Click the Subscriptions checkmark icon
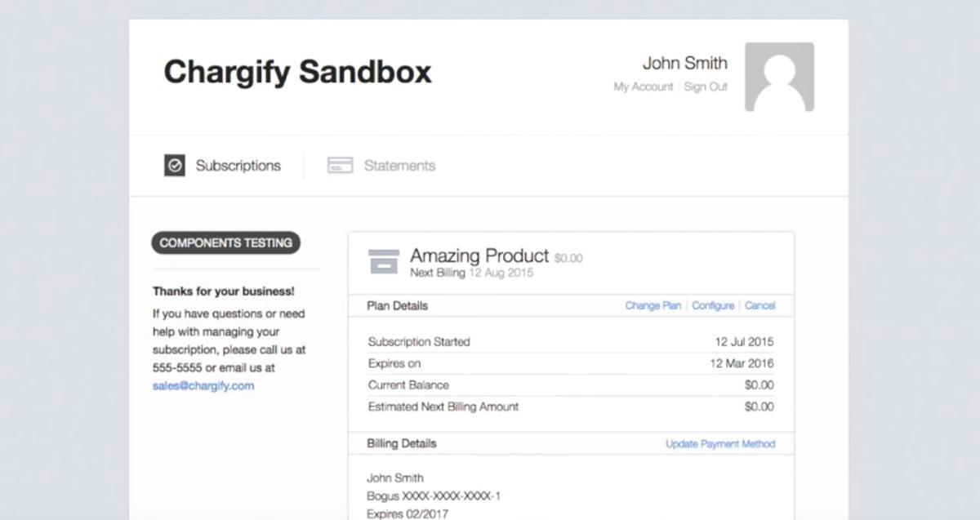Screen dimensions: 980x520 (175, 166)
